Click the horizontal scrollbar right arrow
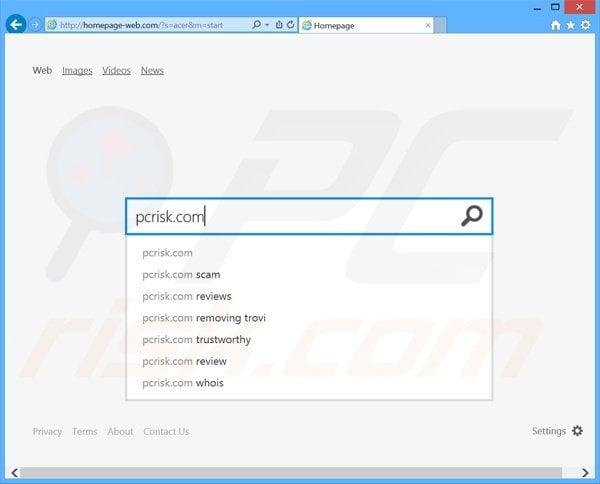The height and width of the screenshot is (484, 600). 585,473
